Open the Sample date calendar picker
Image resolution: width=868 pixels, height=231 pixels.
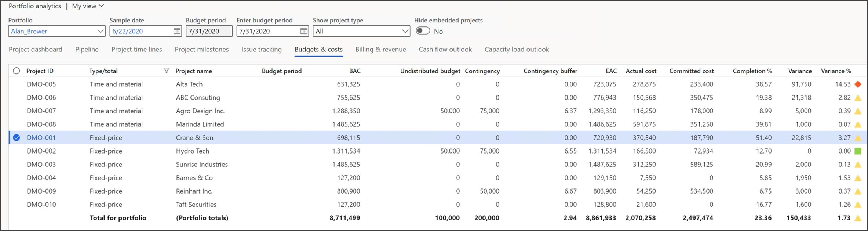point(177,31)
